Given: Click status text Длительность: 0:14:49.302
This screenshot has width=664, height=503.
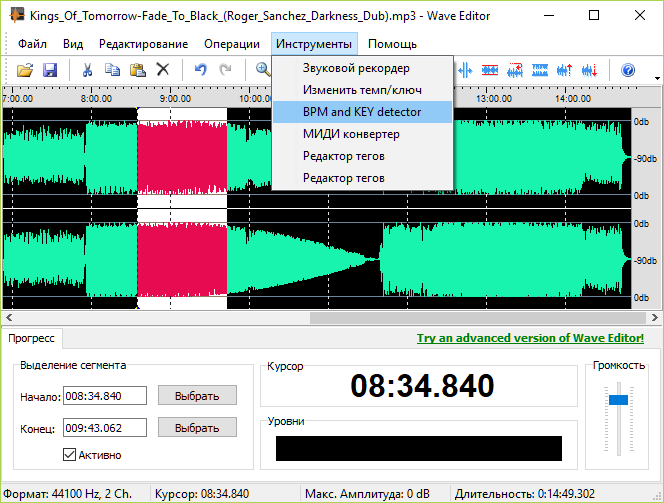Looking at the screenshot, I should coord(525,494).
